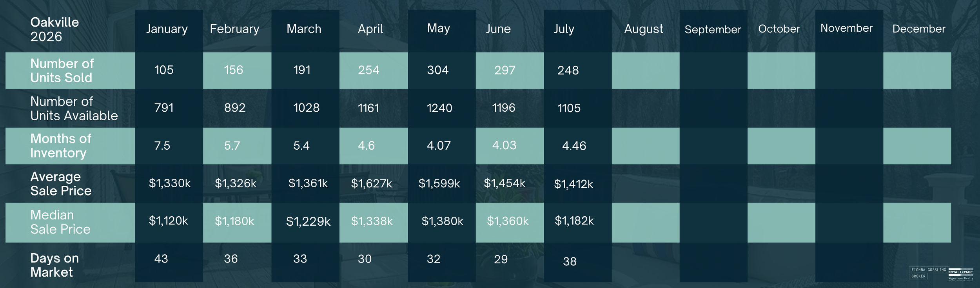The image size is (980, 288).
Task: Select the January column header
Action: tap(167, 29)
